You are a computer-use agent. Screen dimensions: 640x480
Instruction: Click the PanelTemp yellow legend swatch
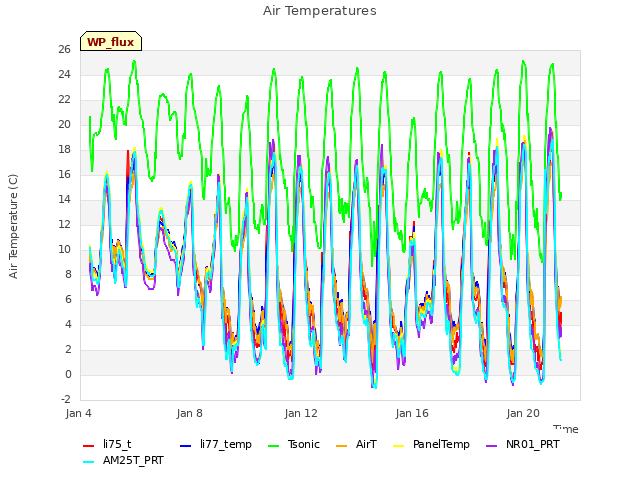pyautogui.click(x=398, y=446)
